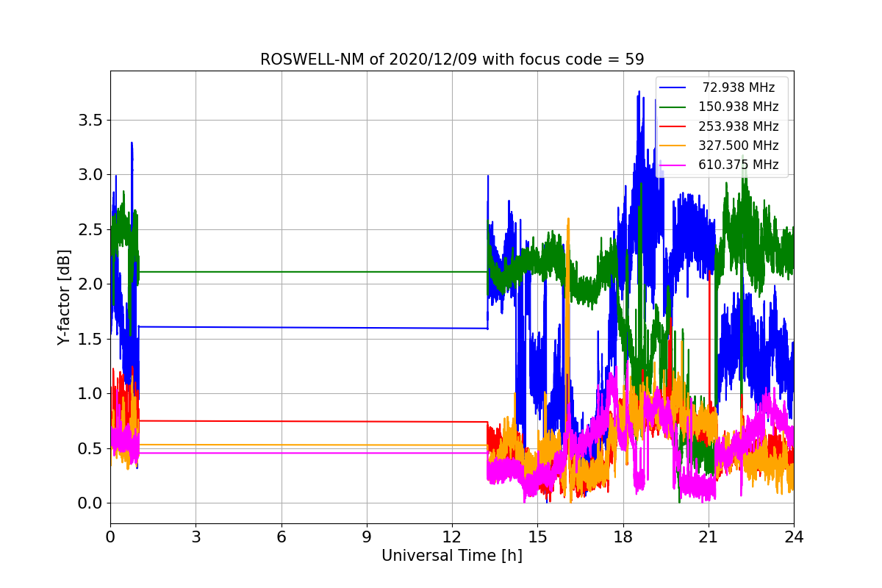
Task: Click the 3.5 tick on the Y axis
Action: click(90, 120)
